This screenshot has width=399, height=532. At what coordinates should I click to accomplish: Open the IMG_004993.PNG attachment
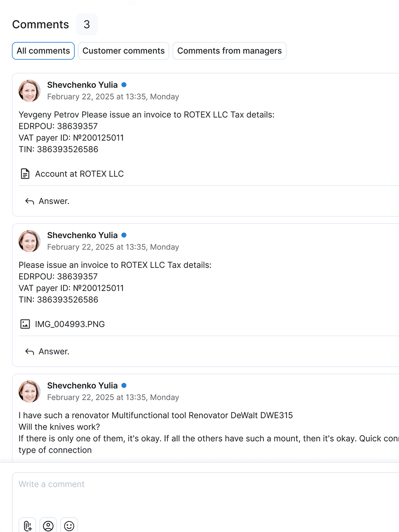point(70,324)
